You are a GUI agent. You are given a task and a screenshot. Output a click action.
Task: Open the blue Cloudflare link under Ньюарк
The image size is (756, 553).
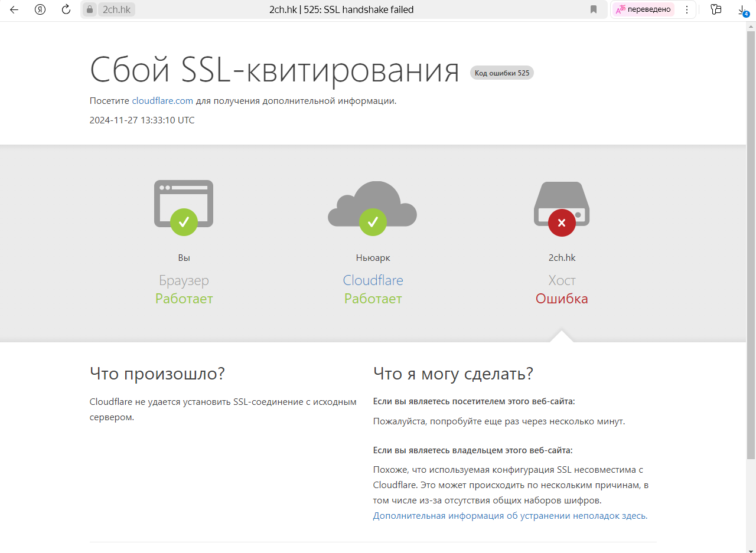click(373, 280)
